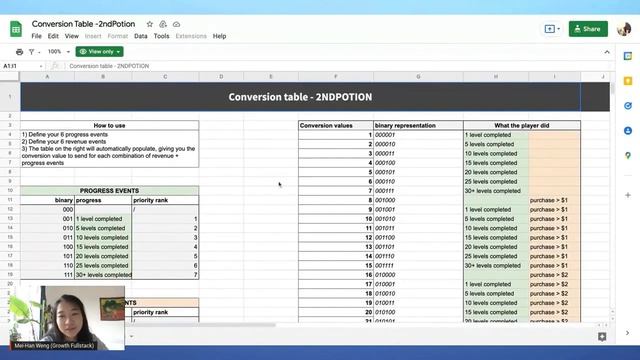Select the 15 levels completed progress cell
The width and height of the screenshot is (640, 360).
pyautogui.click(x=103, y=247)
